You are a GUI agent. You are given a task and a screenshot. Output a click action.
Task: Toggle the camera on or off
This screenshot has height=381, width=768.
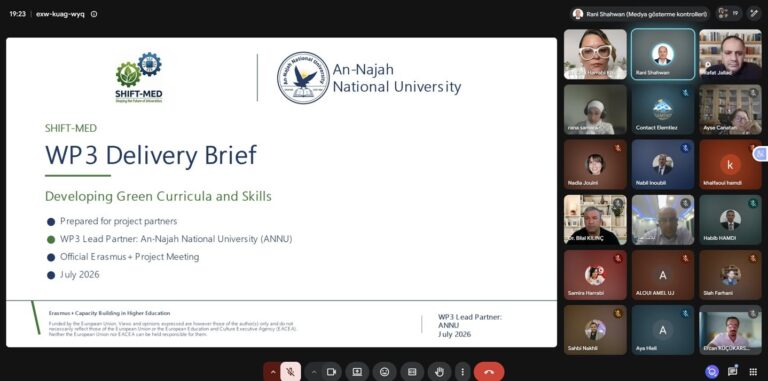(x=331, y=372)
